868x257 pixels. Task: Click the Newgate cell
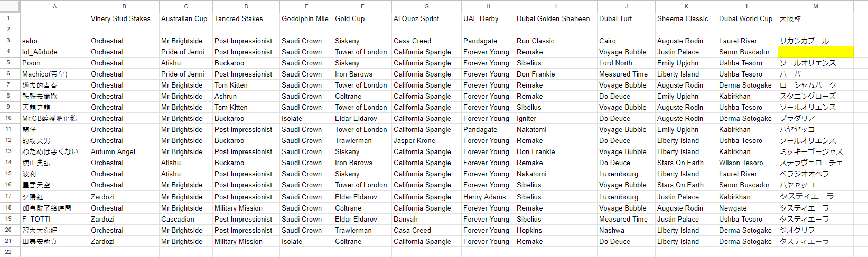747,208
